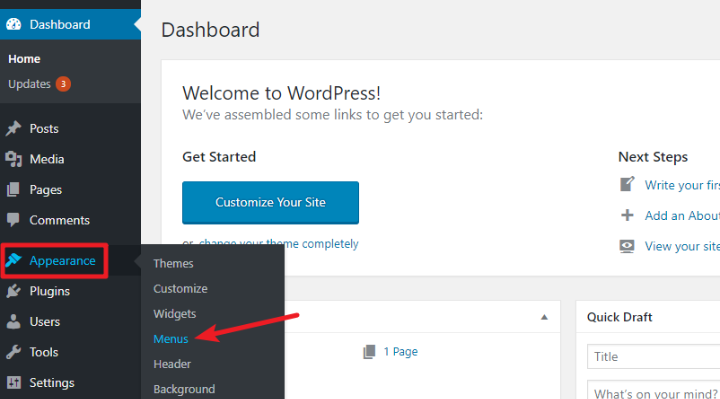Select Background in the Appearance flyout
720x399 pixels.
tap(184, 389)
